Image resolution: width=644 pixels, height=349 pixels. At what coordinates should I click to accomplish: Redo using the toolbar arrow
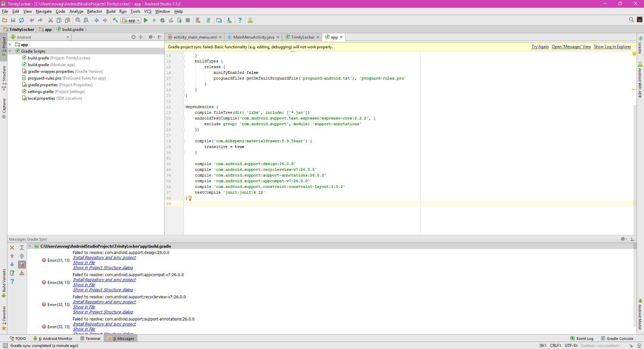pyautogui.click(x=40, y=20)
